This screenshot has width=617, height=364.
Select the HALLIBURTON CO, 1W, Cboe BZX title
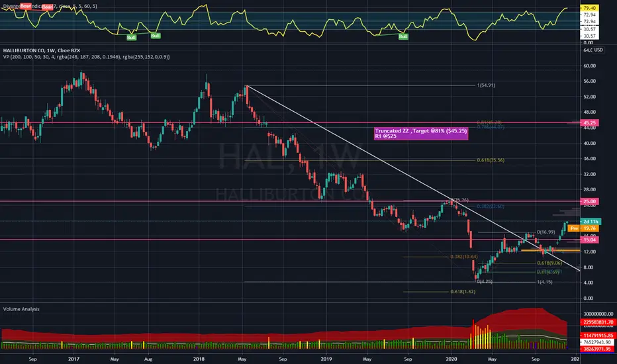(42, 50)
